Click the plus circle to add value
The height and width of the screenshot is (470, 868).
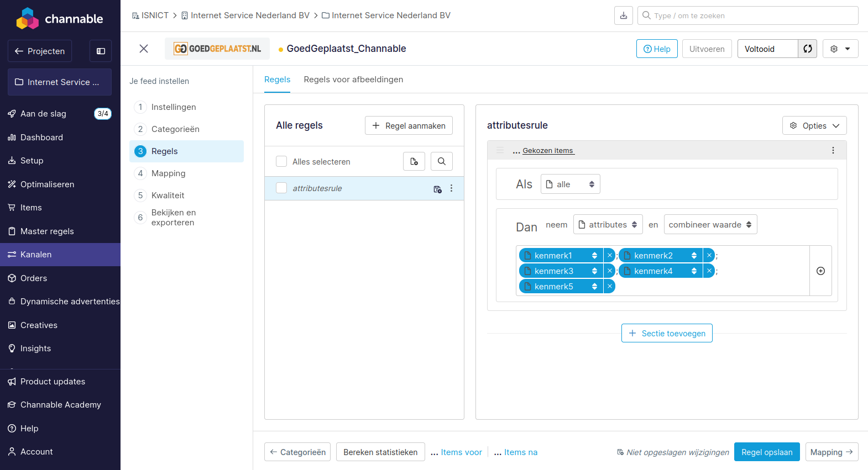(820, 271)
